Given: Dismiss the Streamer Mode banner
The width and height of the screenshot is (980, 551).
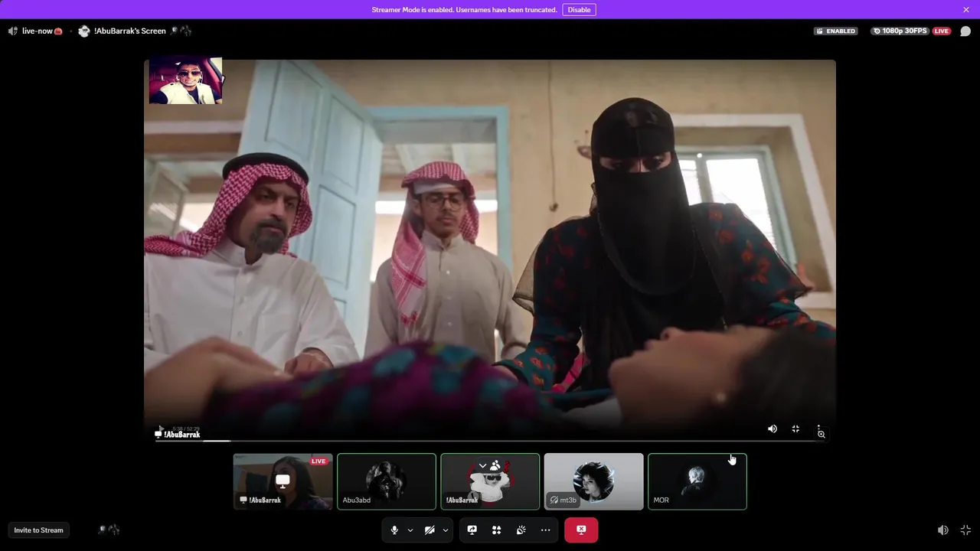Looking at the screenshot, I should [x=966, y=10].
